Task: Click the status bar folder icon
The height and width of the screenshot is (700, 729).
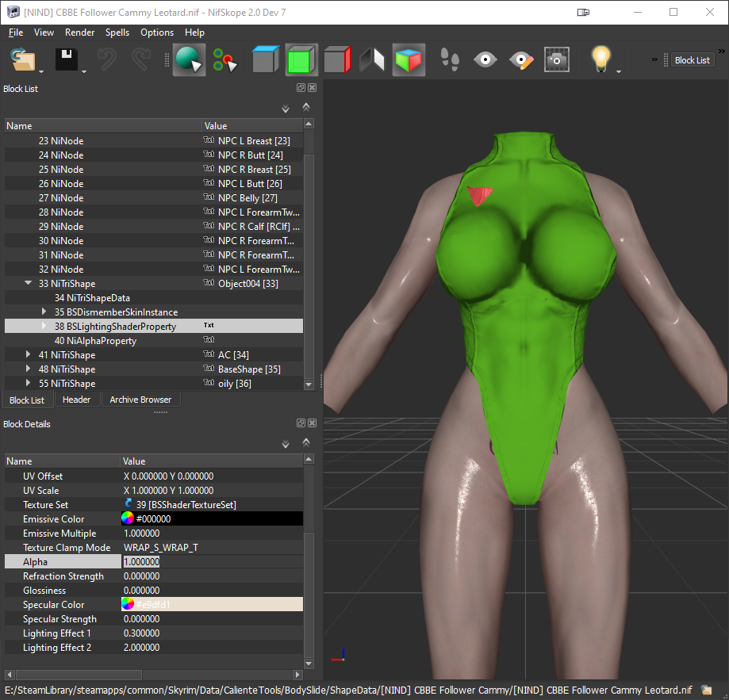Action: click(707, 690)
